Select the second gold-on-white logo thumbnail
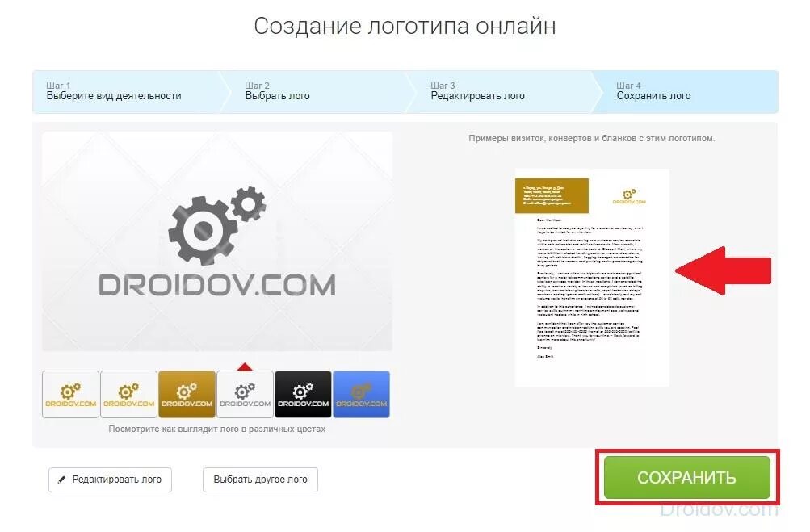The width and height of the screenshot is (810, 532). [x=128, y=394]
